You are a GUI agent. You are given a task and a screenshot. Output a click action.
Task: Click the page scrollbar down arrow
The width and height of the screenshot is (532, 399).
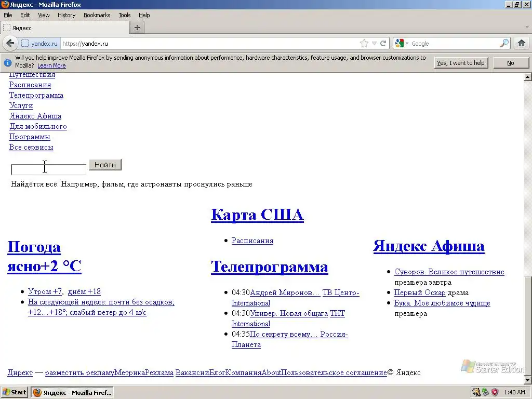click(x=528, y=380)
